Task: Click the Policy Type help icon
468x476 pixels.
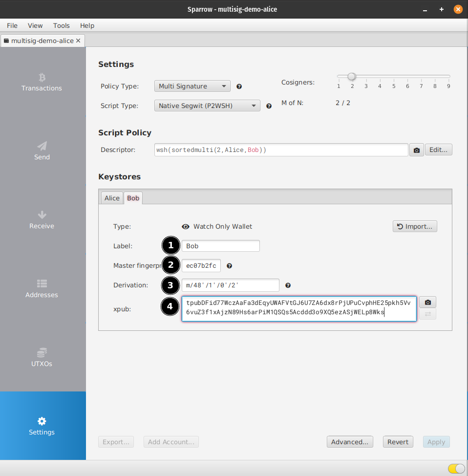Action: click(239, 87)
